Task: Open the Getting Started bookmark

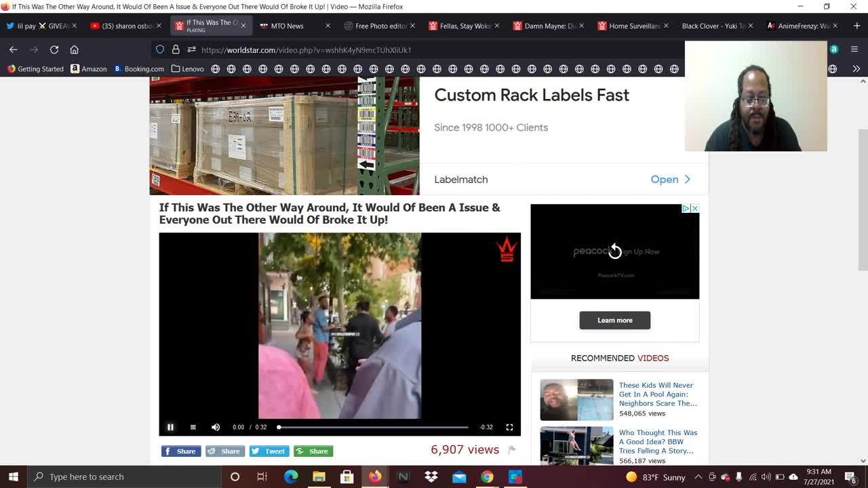Action: point(35,68)
